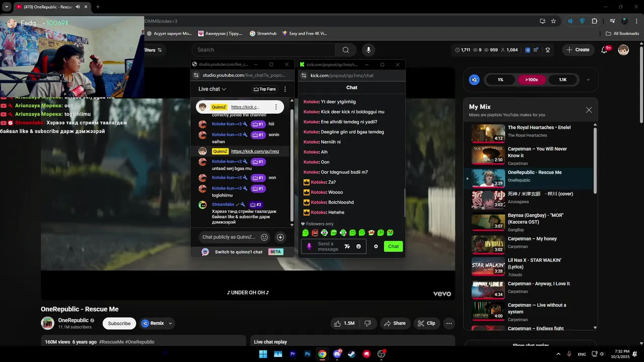Click the plus icon beside YouTube chat input
This screenshot has width=644, height=362.
coord(280,237)
